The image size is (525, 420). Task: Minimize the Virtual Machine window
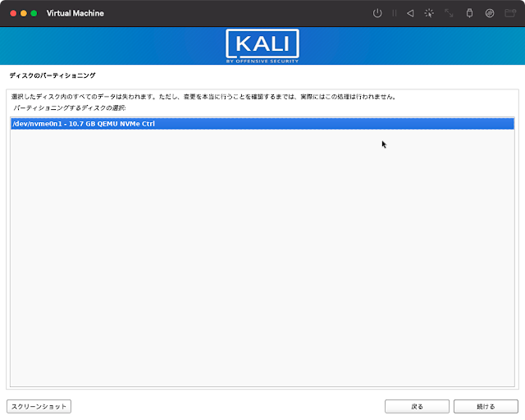(x=24, y=13)
